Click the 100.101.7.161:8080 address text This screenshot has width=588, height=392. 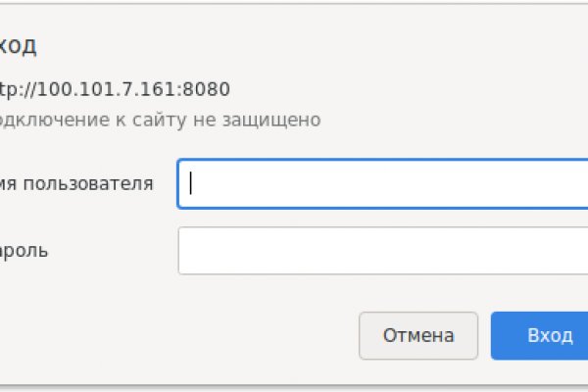(x=116, y=90)
